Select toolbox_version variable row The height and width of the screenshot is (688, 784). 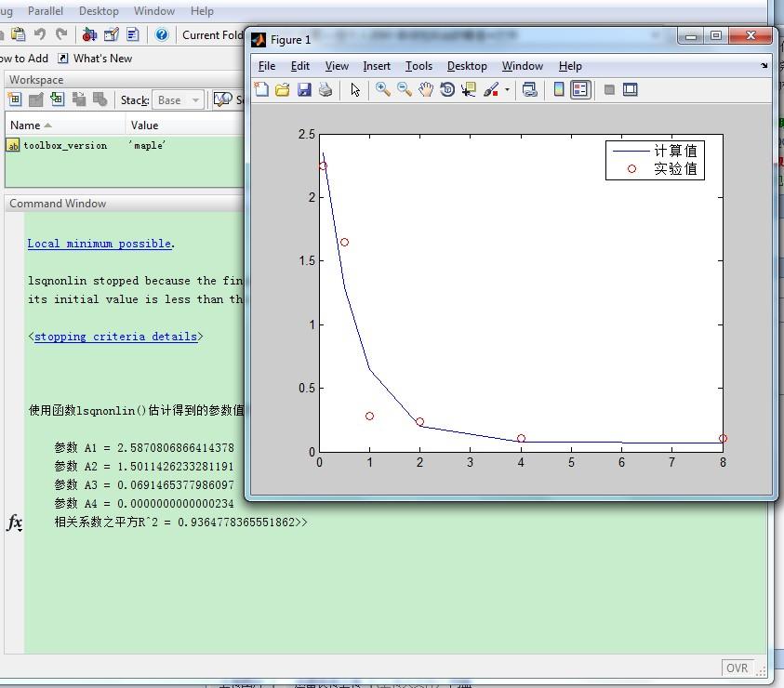click(x=125, y=145)
